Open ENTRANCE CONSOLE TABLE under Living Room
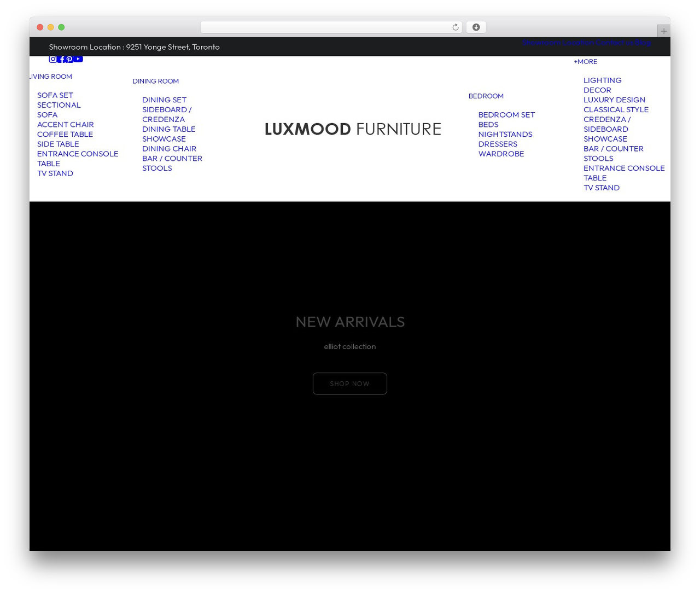Image resolution: width=700 pixels, height=593 pixels. coord(78,159)
